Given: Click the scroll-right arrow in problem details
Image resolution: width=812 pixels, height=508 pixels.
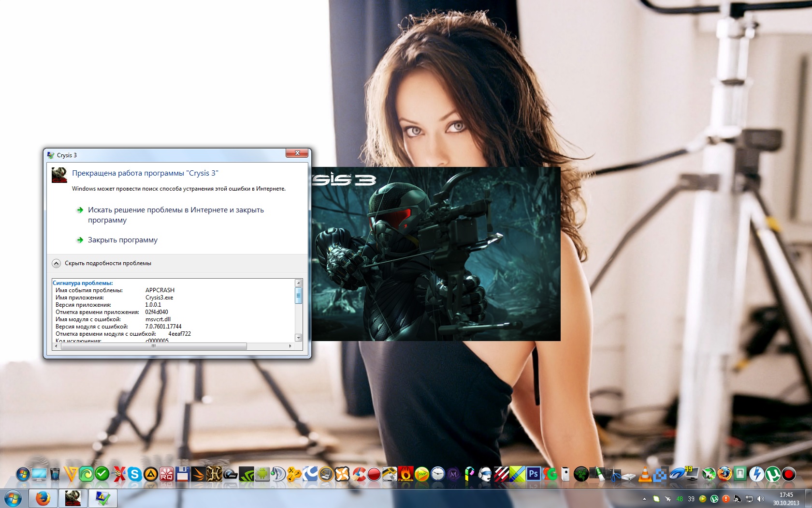Looking at the screenshot, I should pyautogui.click(x=290, y=346).
